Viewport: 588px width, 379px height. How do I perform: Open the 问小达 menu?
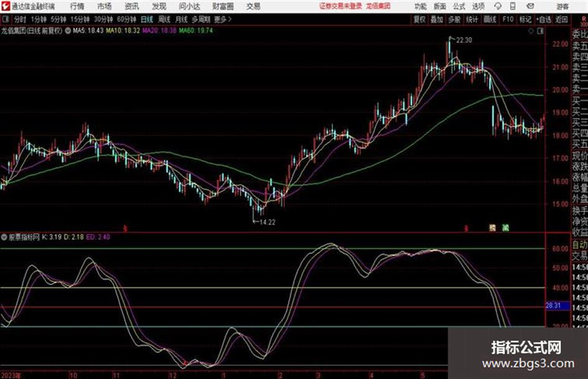[189, 6]
